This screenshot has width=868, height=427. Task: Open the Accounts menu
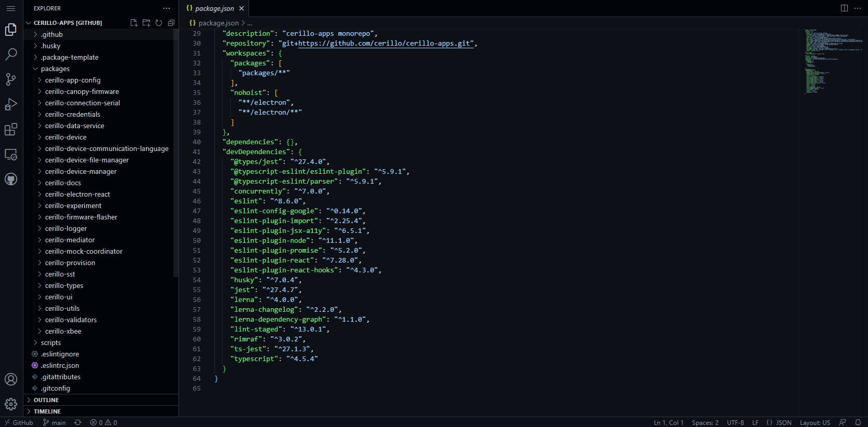point(11,379)
